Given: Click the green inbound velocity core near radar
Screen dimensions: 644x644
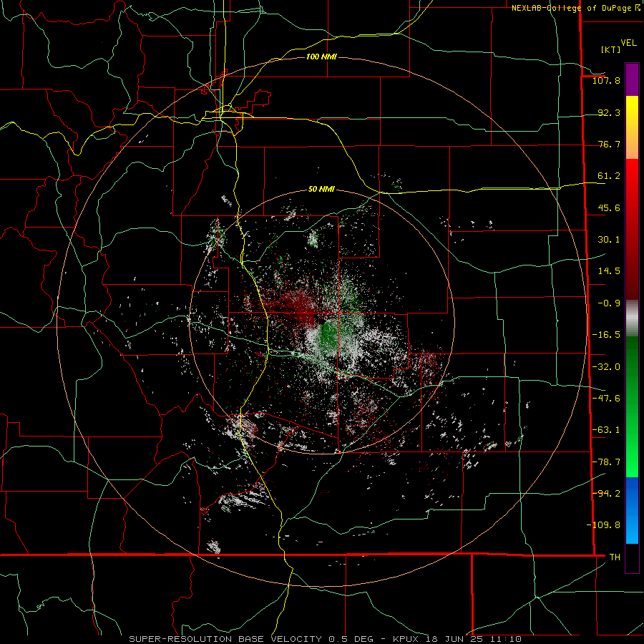Looking at the screenshot, I should (x=328, y=335).
